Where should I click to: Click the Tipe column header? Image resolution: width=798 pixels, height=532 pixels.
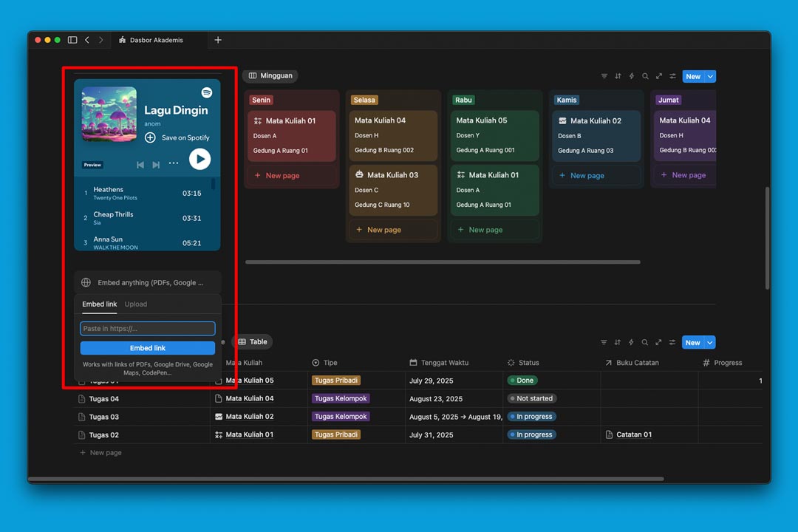(324, 363)
